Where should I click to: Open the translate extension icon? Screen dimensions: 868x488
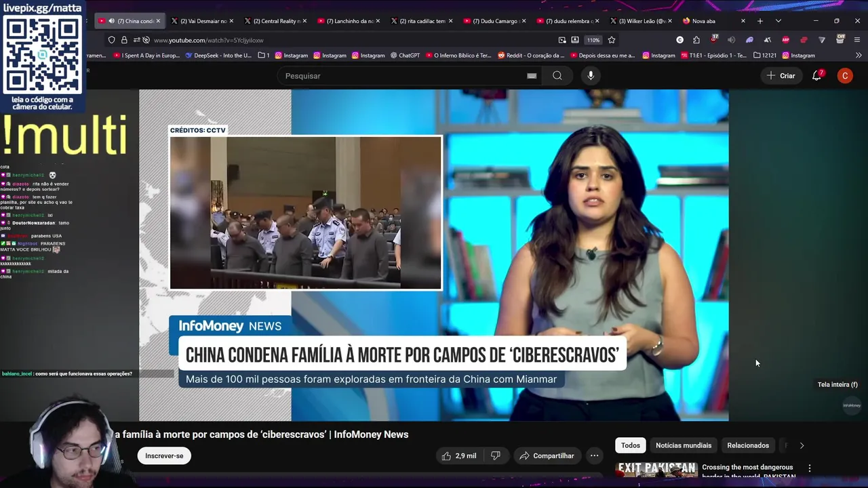(x=767, y=40)
